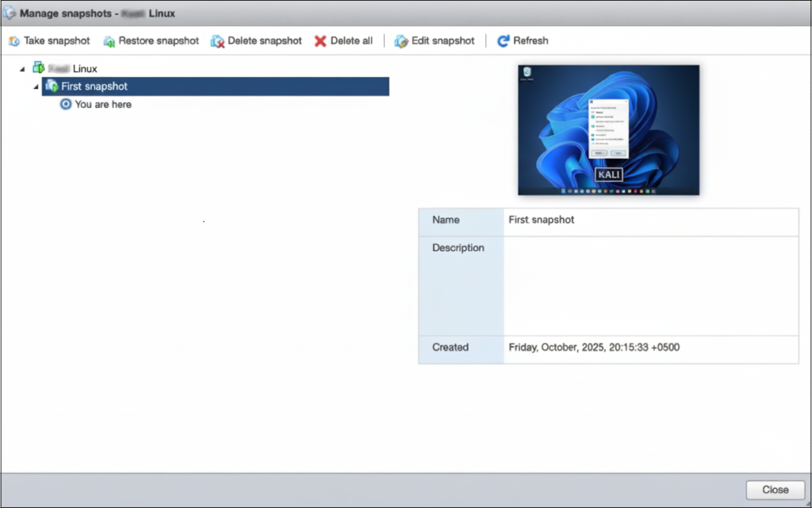Click the Refresh toolbar label

530,40
